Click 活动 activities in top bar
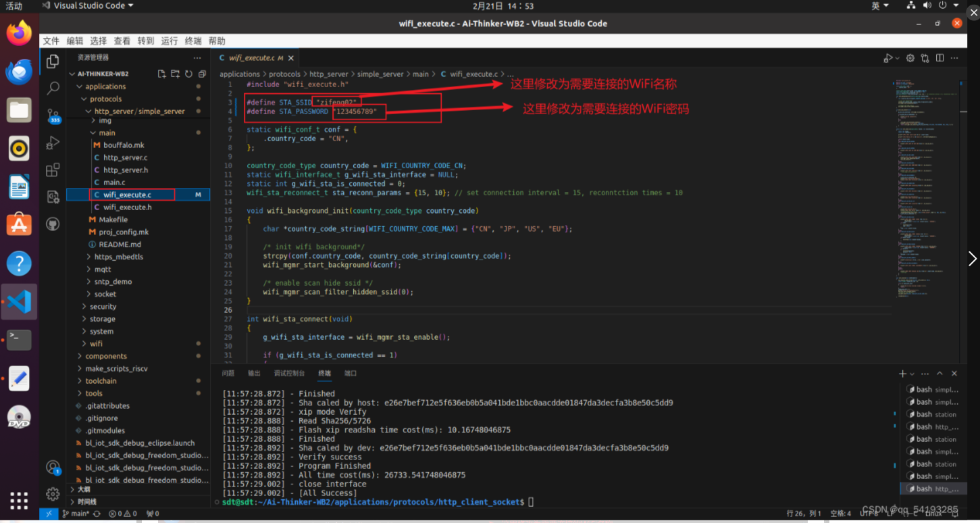This screenshot has width=980, height=523. click(x=14, y=6)
